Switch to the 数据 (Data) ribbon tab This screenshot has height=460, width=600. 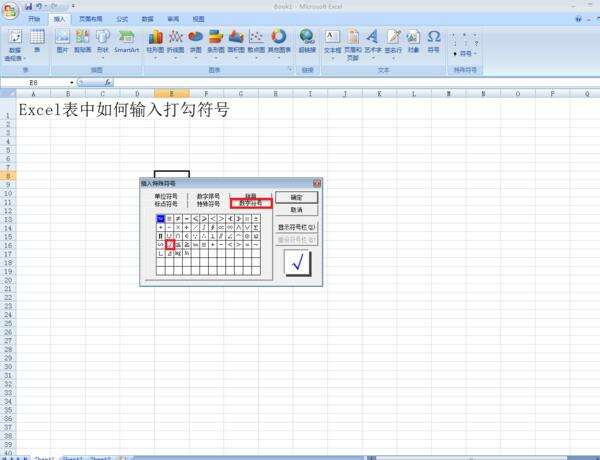pos(147,19)
